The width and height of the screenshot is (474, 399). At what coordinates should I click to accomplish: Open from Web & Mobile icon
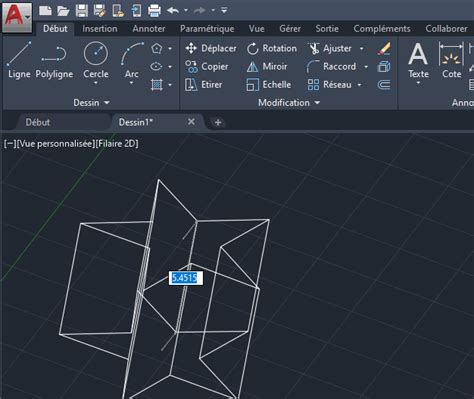click(118, 11)
